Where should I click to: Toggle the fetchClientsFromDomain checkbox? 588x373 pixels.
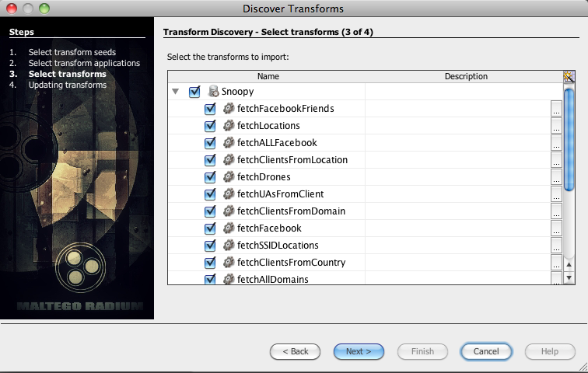click(x=210, y=211)
